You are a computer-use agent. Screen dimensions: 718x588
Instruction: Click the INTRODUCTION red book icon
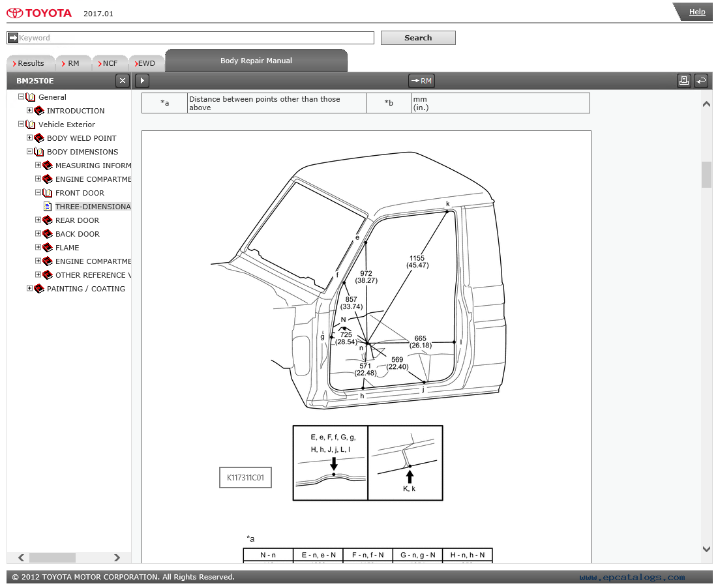39,111
